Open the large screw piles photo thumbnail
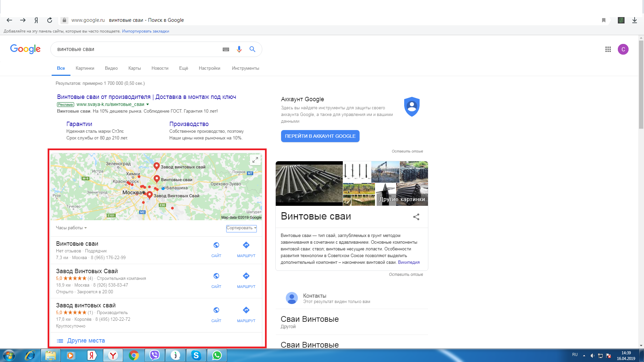 click(x=309, y=183)
